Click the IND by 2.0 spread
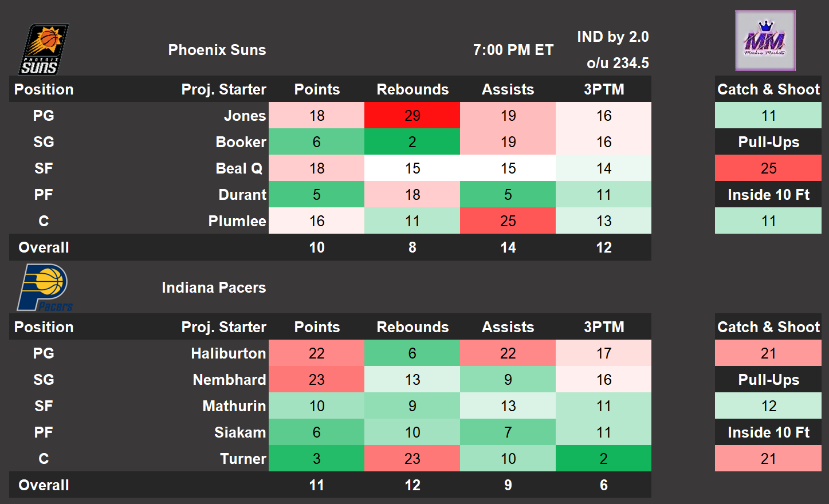The width and height of the screenshot is (829, 504). click(x=612, y=37)
